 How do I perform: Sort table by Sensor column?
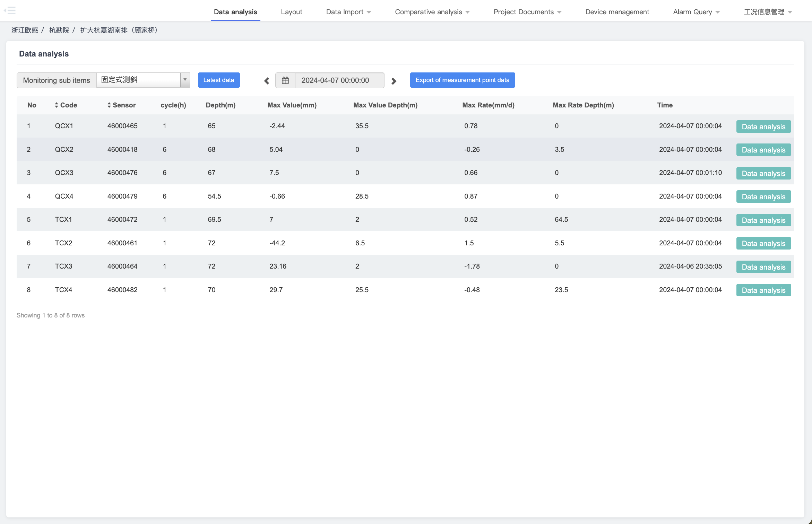[x=121, y=105]
